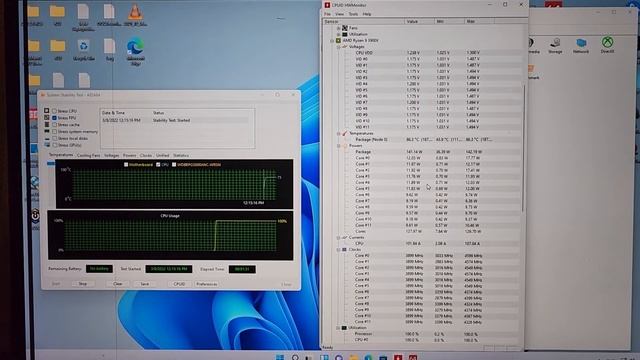Click the disk icon beside Stress local disks
This screenshot has width=640, height=360.
pyautogui.click(x=47, y=138)
